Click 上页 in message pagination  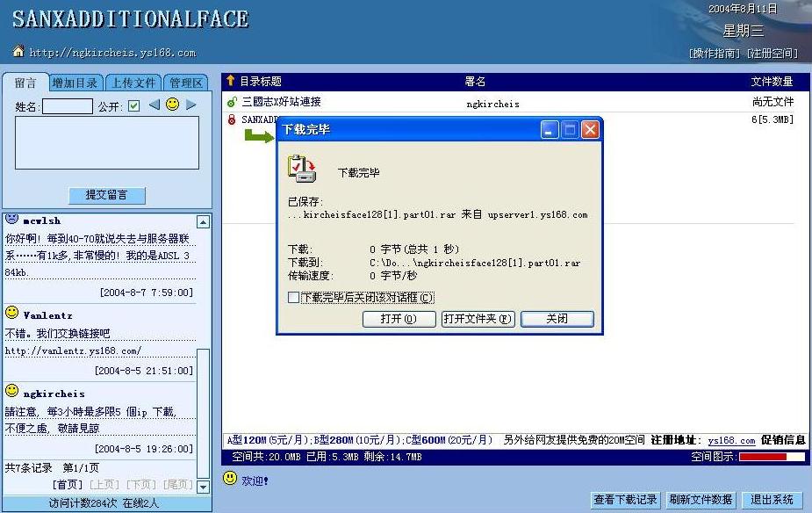[x=104, y=485]
